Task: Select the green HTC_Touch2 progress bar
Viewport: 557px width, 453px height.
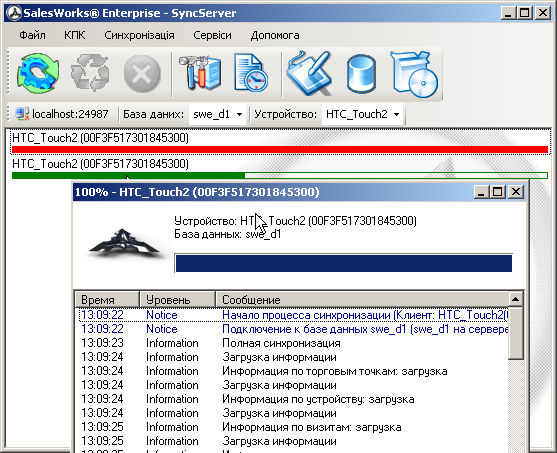Action: click(280, 175)
